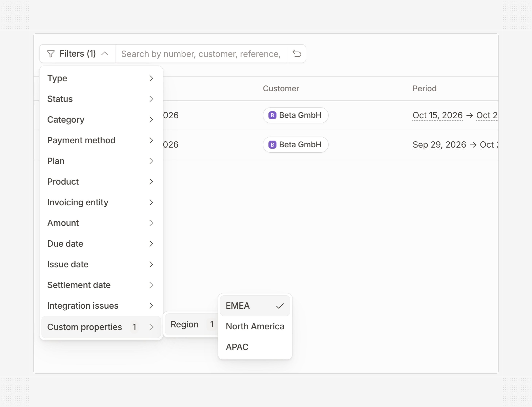Uncheck the EMEA region option
This screenshot has width=532, height=407.
tap(255, 306)
